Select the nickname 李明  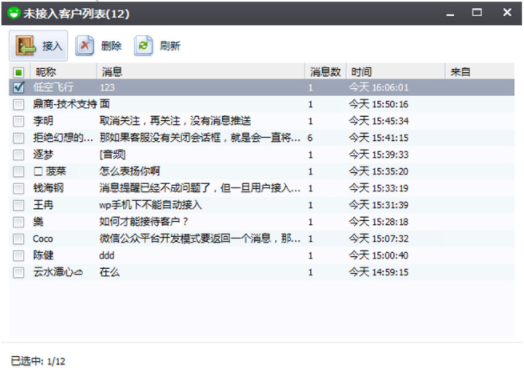[x=43, y=121]
